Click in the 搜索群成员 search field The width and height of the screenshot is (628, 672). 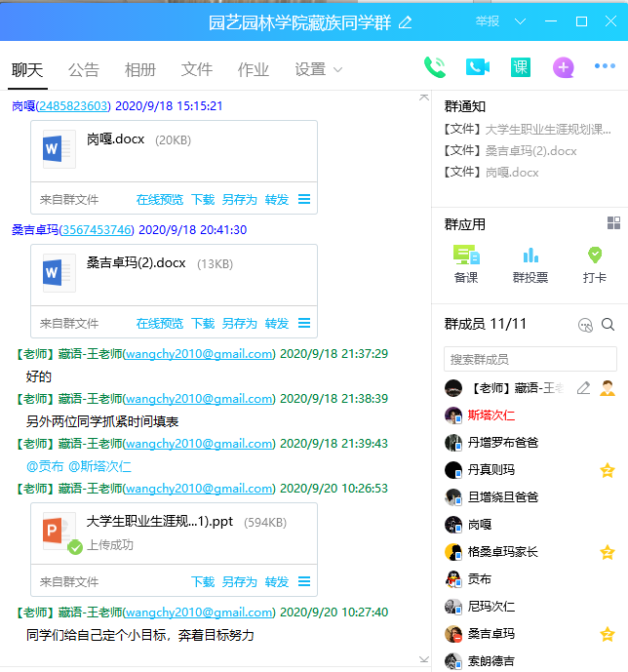click(530, 359)
